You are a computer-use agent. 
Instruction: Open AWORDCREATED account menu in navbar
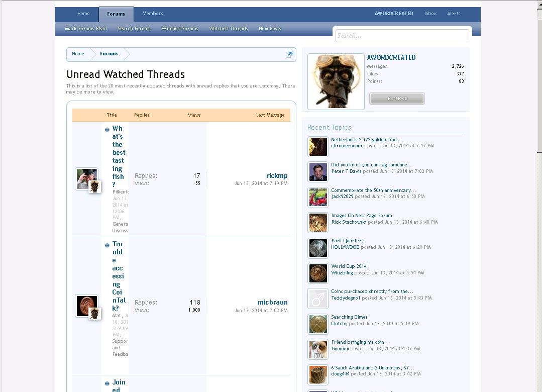coord(394,14)
